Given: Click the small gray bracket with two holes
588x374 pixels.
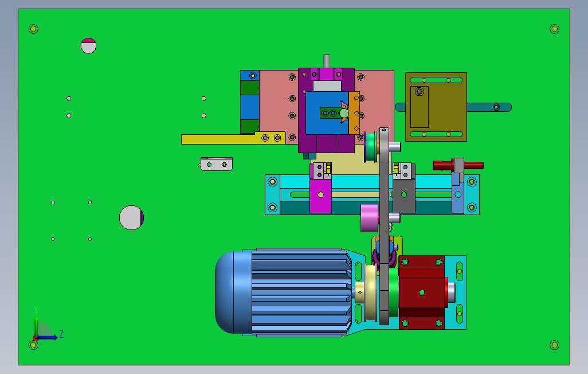Looking at the screenshot, I should [216, 164].
